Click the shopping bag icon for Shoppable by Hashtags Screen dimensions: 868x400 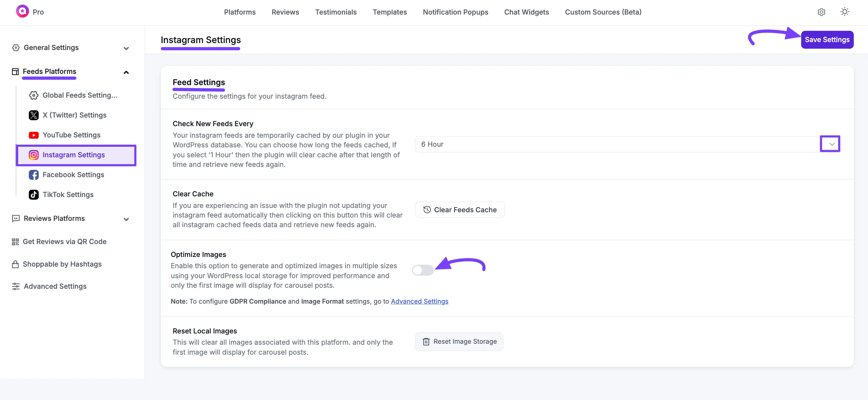pos(15,264)
